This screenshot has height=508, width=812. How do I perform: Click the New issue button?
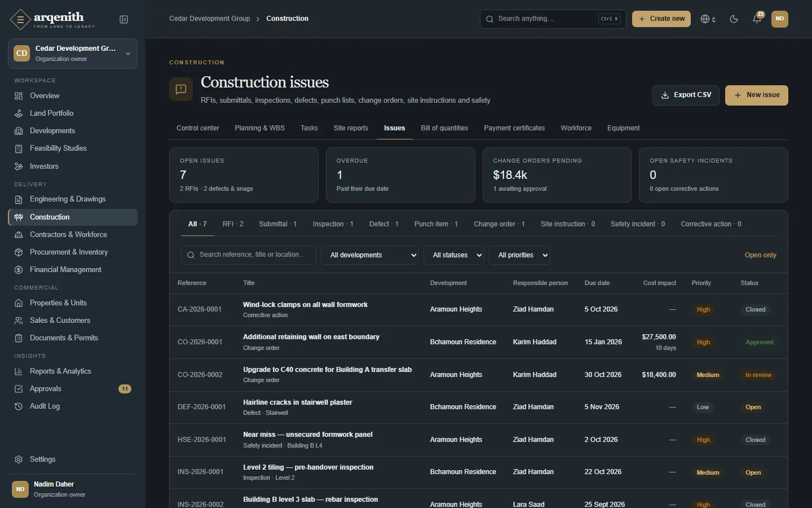[x=757, y=95]
